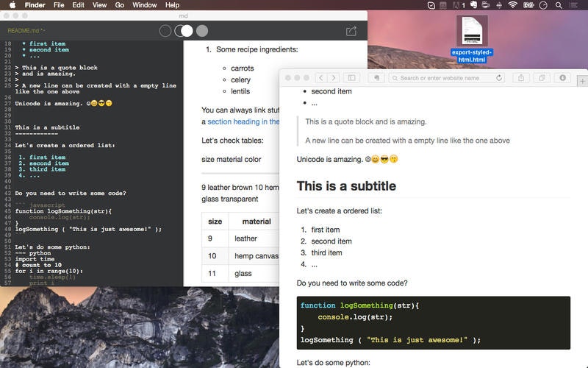Switch to editor-only view circle
588x368 pixels.
[x=165, y=31]
